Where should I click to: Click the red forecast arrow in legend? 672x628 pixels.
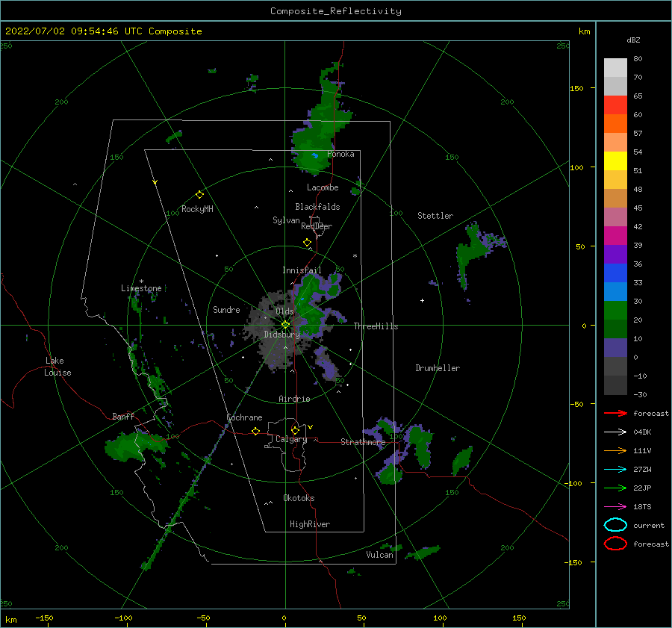click(615, 413)
